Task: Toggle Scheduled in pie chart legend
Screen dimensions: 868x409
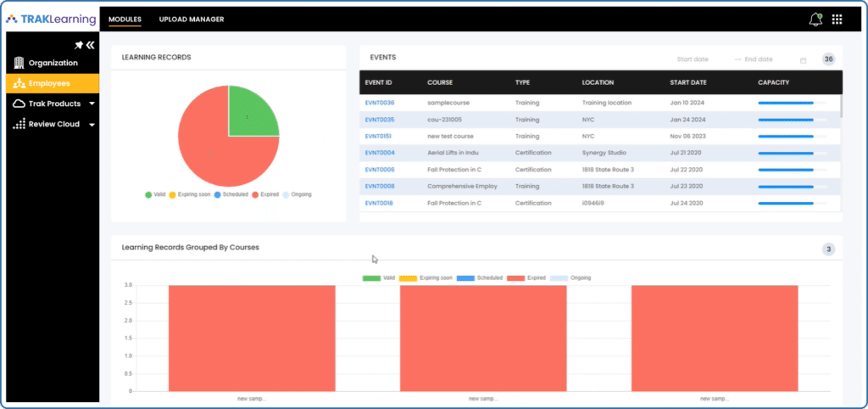Action: [x=231, y=194]
